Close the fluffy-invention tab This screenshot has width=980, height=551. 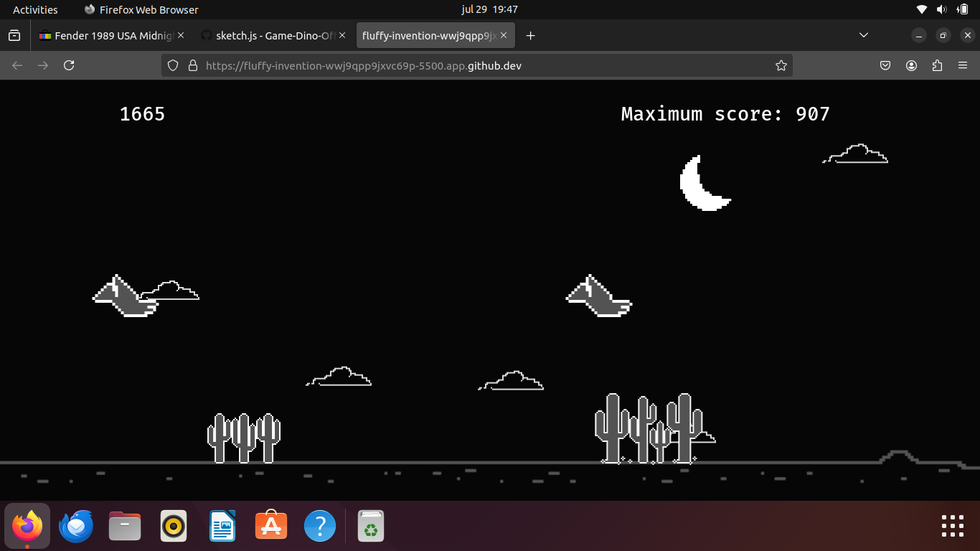point(504,35)
